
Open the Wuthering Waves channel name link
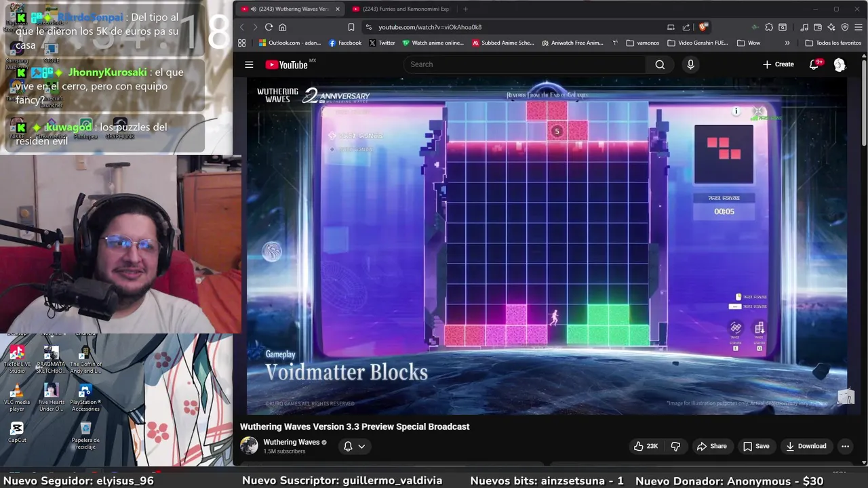click(x=291, y=442)
